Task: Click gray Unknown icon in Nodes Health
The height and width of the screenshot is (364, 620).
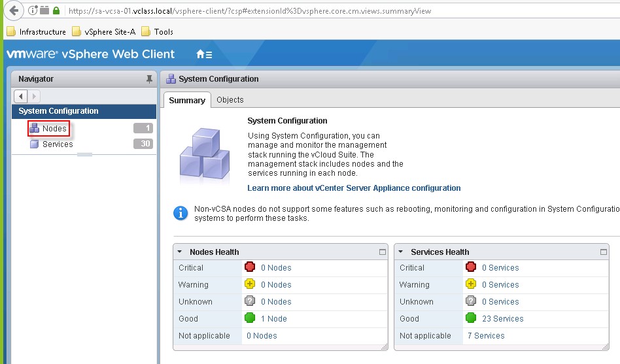Action: [250, 301]
